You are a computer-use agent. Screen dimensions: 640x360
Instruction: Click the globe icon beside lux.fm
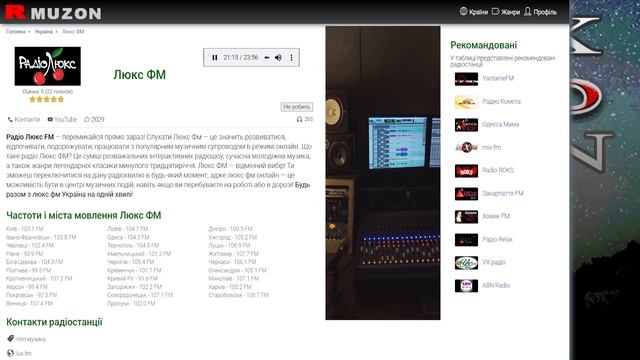11,353
